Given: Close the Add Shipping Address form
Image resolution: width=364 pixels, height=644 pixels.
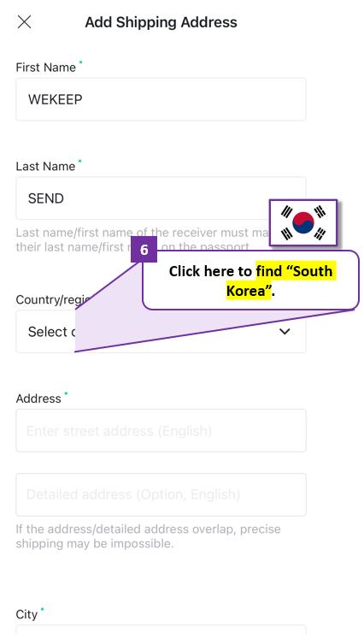Looking at the screenshot, I should tap(24, 22).
